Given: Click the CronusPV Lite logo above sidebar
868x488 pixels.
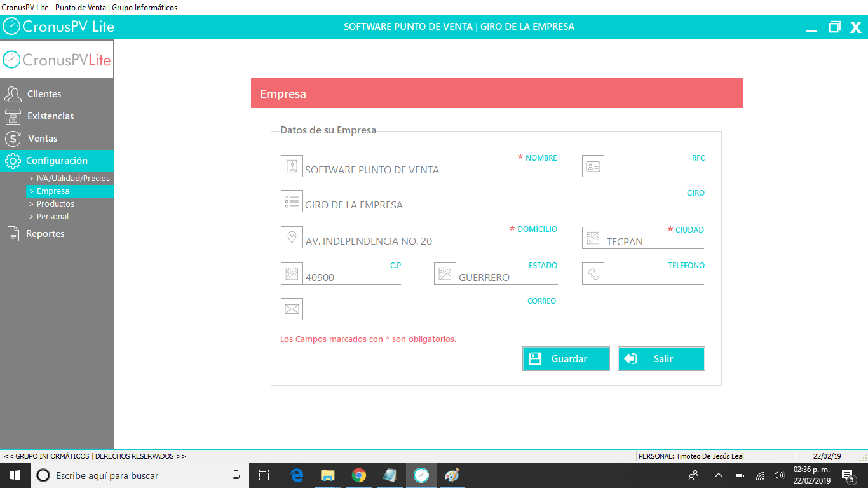Looking at the screenshot, I should tap(57, 59).
